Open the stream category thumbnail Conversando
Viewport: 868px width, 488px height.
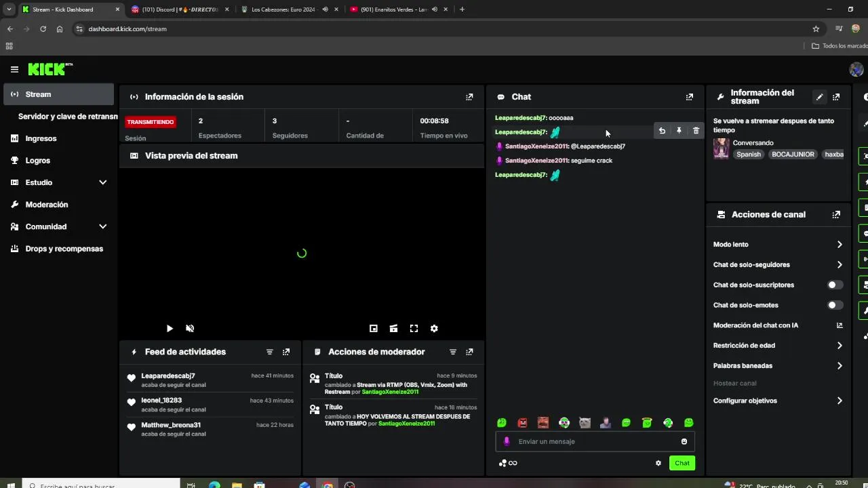pyautogui.click(x=721, y=148)
